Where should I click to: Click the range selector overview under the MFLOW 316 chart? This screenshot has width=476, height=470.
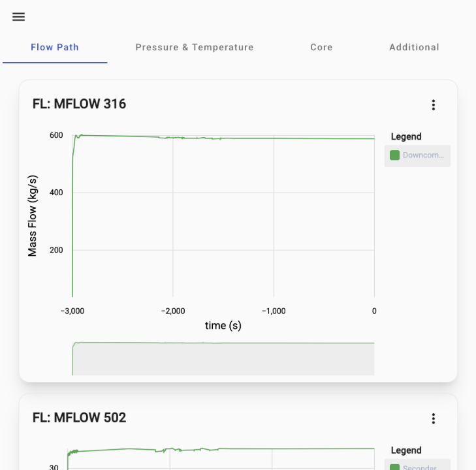coord(223,358)
